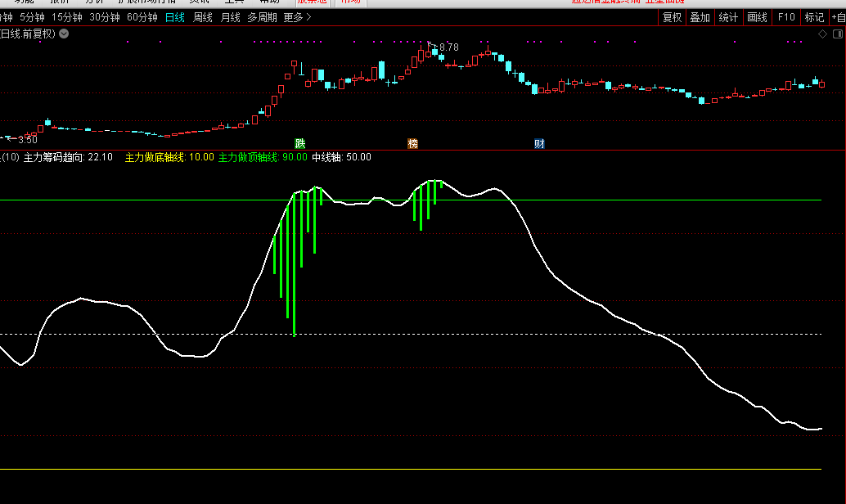Click the 叠加 overlay button
The image size is (846, 504).
(700, 17)
